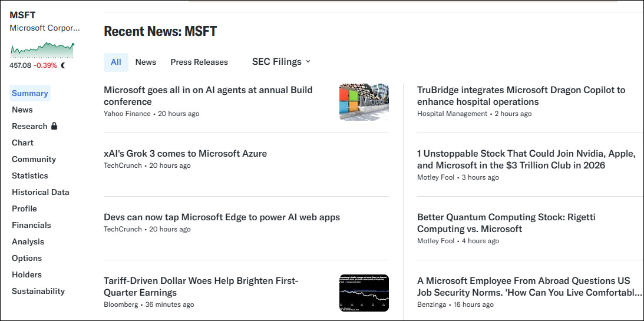Open the Historical Data page
Viewport: 644px width, 321px height.
pyautogui.click(x=41, y=192)
